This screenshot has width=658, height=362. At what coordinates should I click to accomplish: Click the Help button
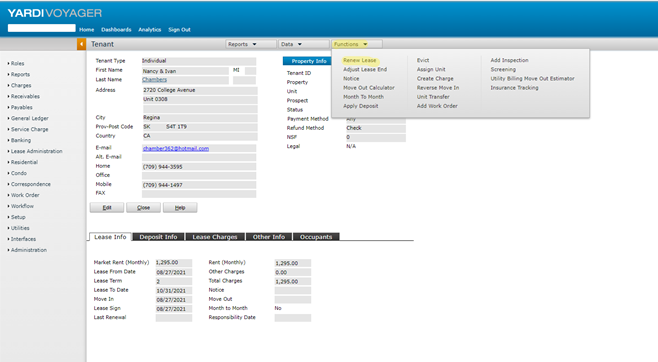click(x=180, y=208)
